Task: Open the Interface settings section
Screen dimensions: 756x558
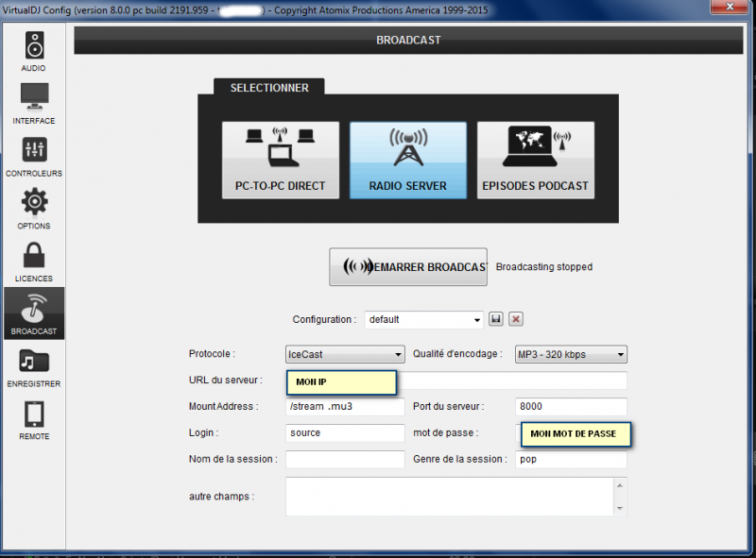Action: click(34, 104)
